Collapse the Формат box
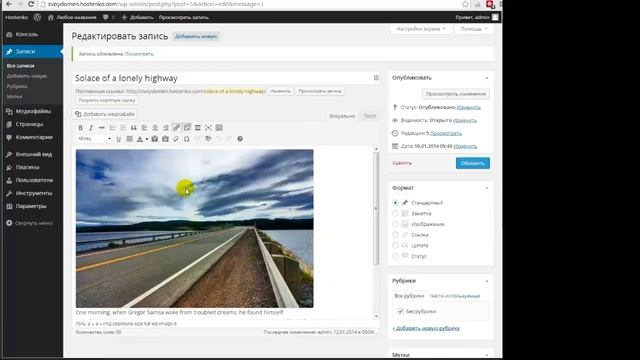This screenshot has width=640, height=360. pyautogui.click(x=487, y=188)
